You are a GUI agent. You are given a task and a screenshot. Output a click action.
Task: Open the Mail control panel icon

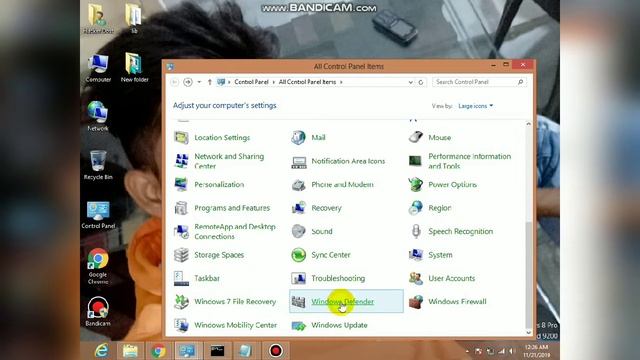click(298, 138)
